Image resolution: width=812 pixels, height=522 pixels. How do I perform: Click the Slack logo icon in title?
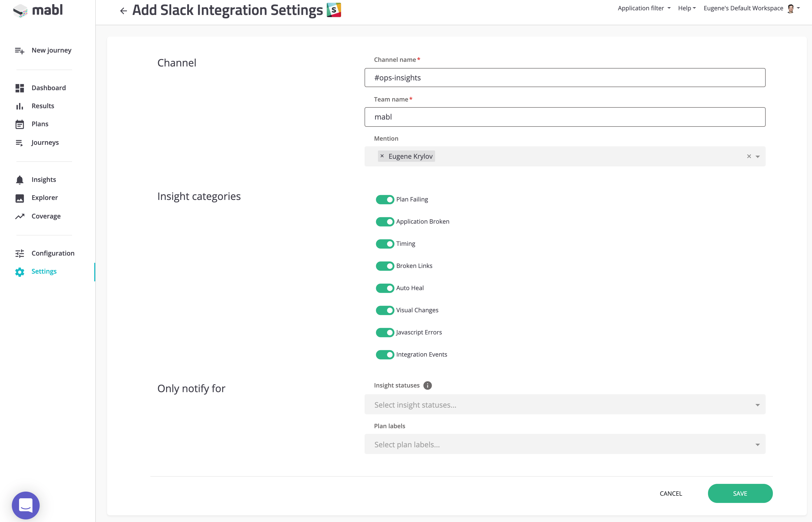pyautogui.click(x=334, y=10)
